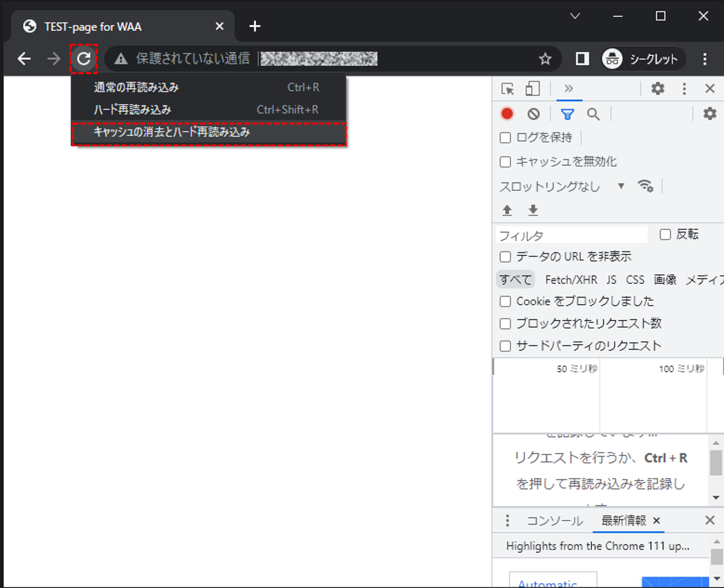
Task: Open the スロットリングなし throttling dropdown
Action: [x=562, y=186]
